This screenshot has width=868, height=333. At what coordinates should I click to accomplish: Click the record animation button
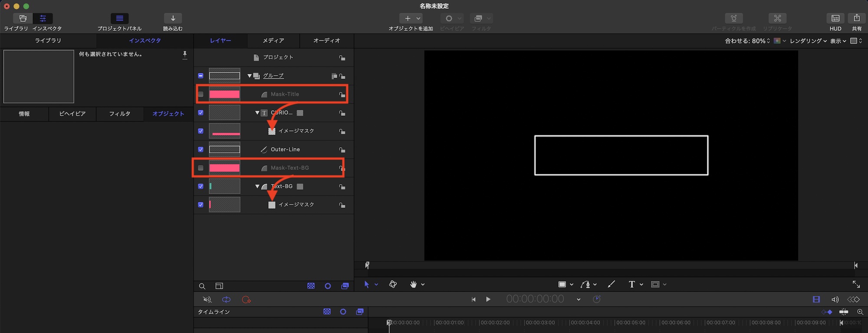click(246, 300)
